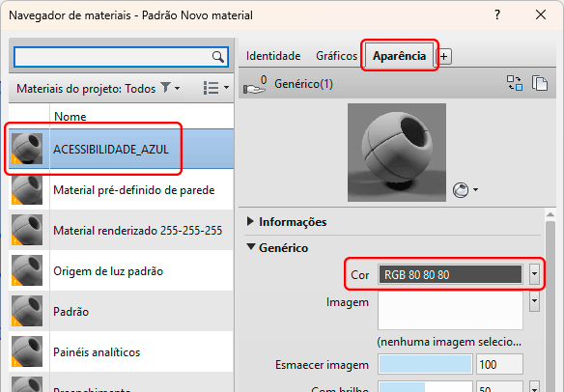Click Painéis analíticos material thumbnail
Image resolution: width=564 pixels, height=392 pixels.
(27, 351)
